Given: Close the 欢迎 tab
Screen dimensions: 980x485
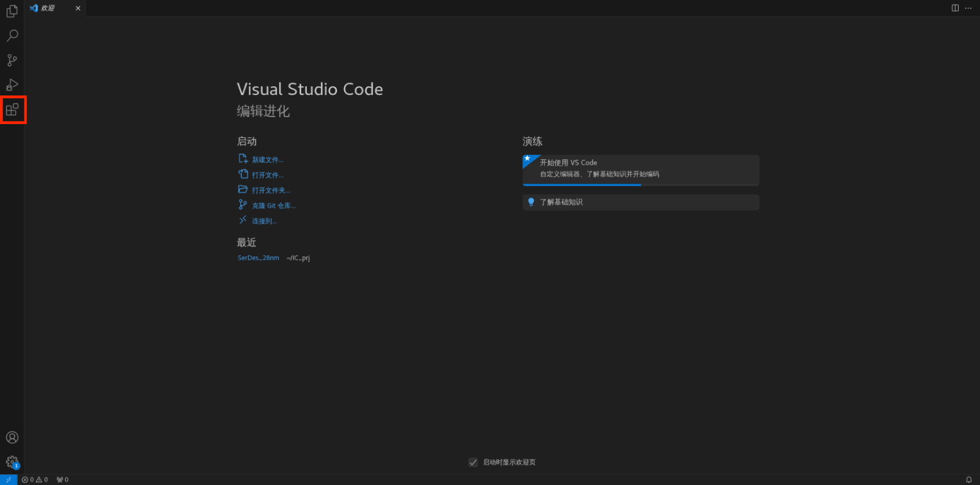Looking at the screenshot, I should [x=78, y=8].
